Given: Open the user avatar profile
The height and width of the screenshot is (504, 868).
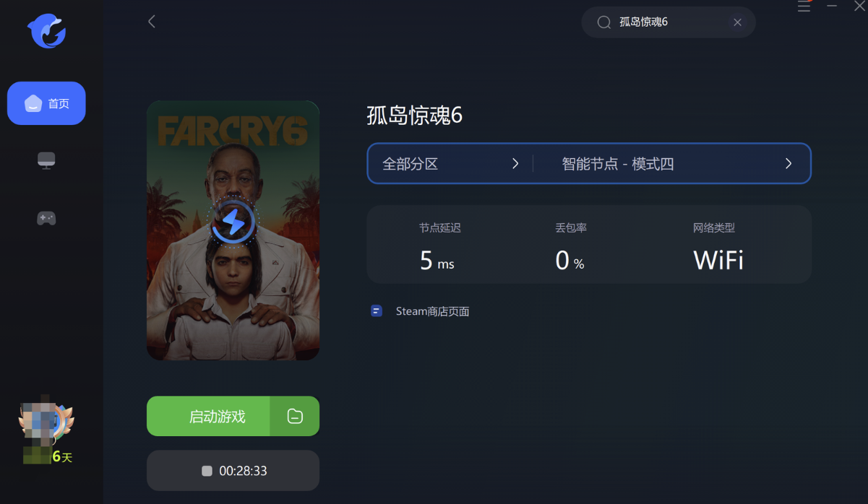Looking at the screenshot, I should 46,424.
